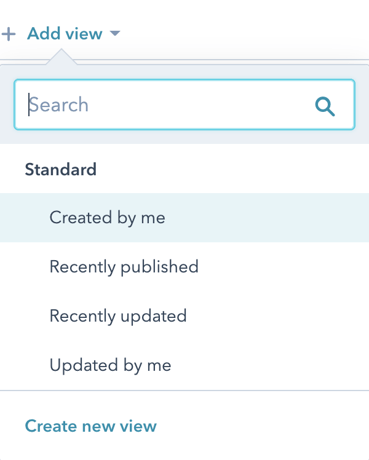Select the Created by me view
The height and width of the screenshot is (460, 369).
tap(184, 217)
